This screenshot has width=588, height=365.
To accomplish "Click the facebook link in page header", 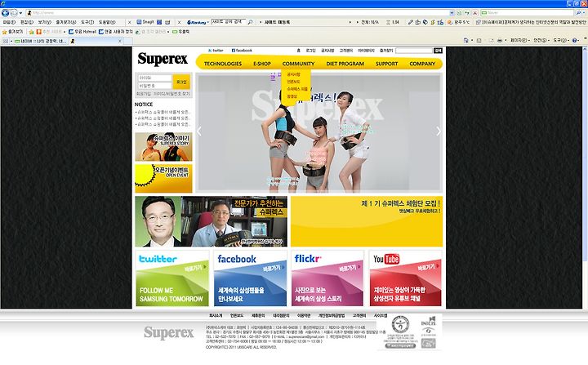I will pyautogui.click(x=242, y=51).
